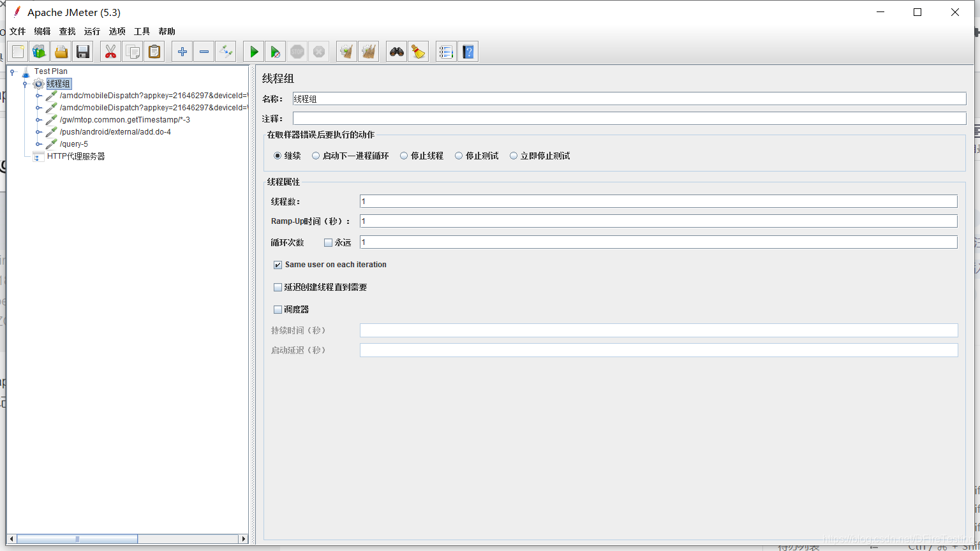This screenshot has height=551, width=980.
Task: Select /push/android/external/add.do-4 sampler
Action: [x=115, y=132]
